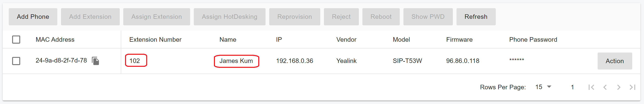Click the MAC Address column header
The width and height of the screenshot is (644, 104).
coord(55,39)
